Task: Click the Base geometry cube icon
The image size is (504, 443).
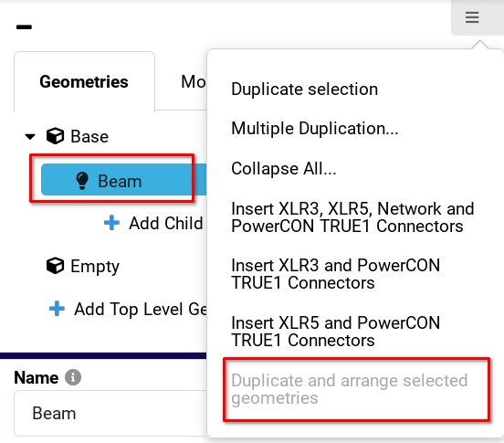Action: click(55, 136)
